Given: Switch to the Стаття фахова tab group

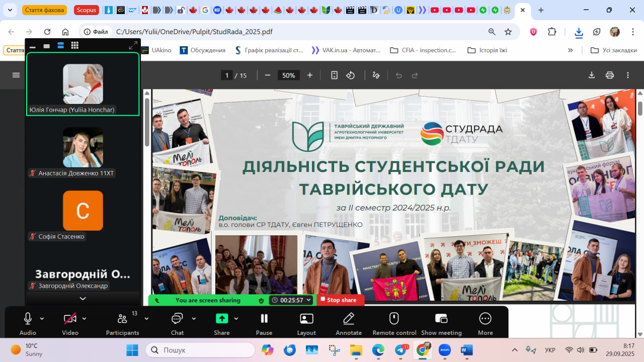Looking at the screenshot, I should click(44, 10).
